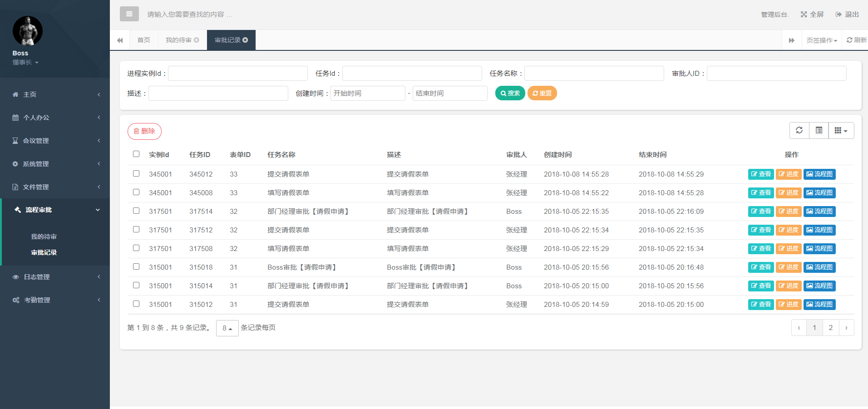Image resolution: width=868 pixels, height=409 pixels.
Task: Click 查看 for task 345012
Action: (761, 174)
